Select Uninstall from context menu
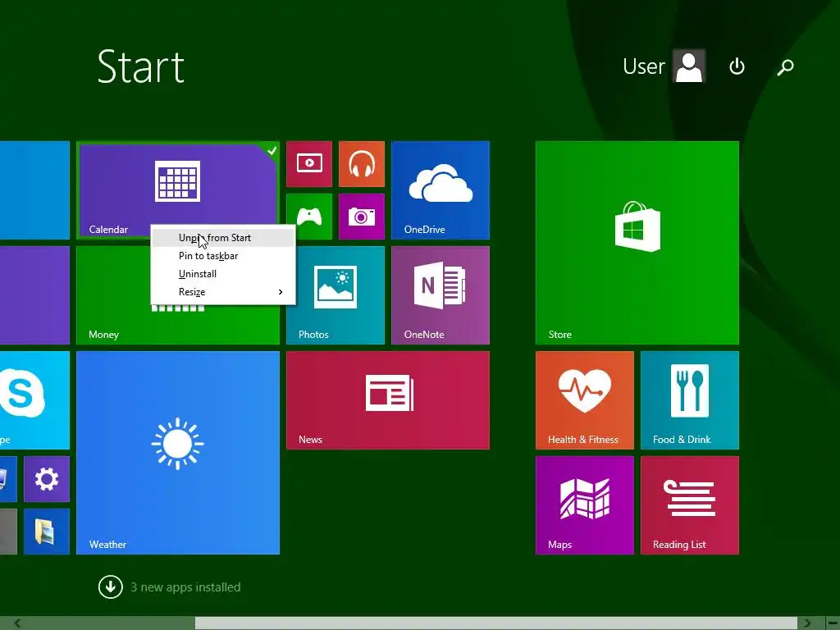The height and width of the screenshot is (630, 840). pyautogui.click(x=223, y=274)
